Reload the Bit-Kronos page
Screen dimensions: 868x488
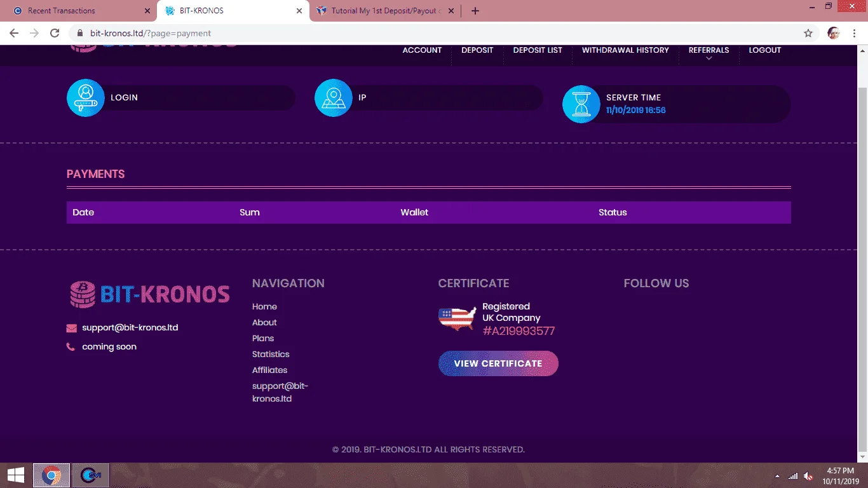click(x=55, y=33)
